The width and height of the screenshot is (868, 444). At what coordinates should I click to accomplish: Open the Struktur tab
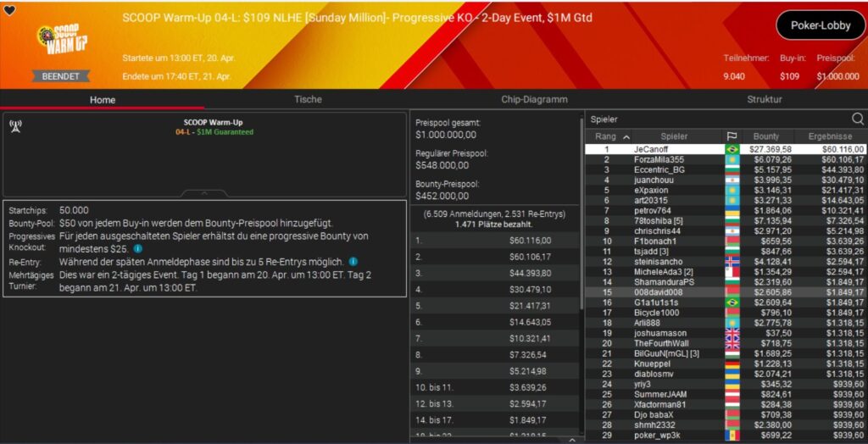pyautogui.click(x=765, y=100)
